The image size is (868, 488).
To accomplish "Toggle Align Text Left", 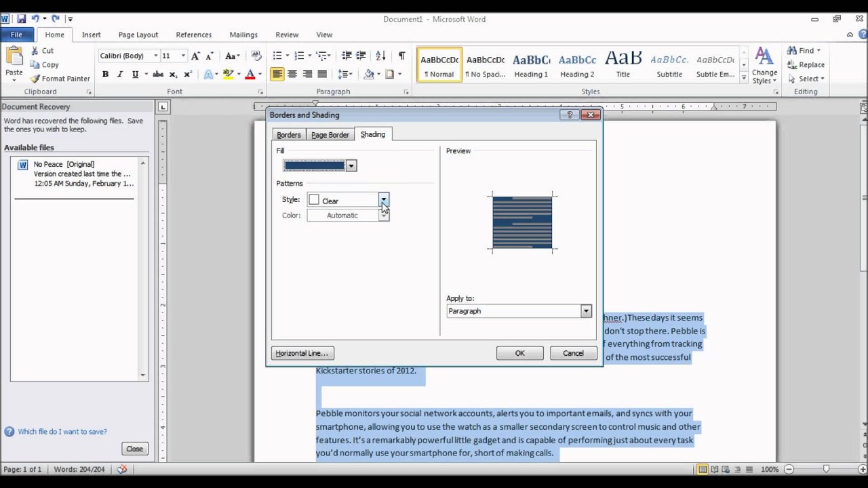I will (x=277, y=75).
